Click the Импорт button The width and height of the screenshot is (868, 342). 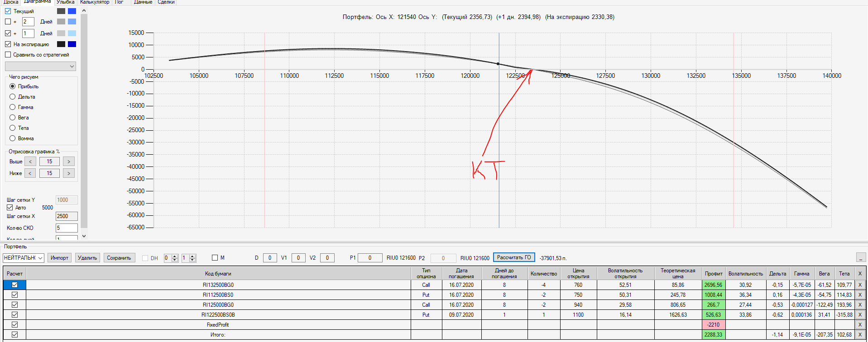click(x=59, y=258)
